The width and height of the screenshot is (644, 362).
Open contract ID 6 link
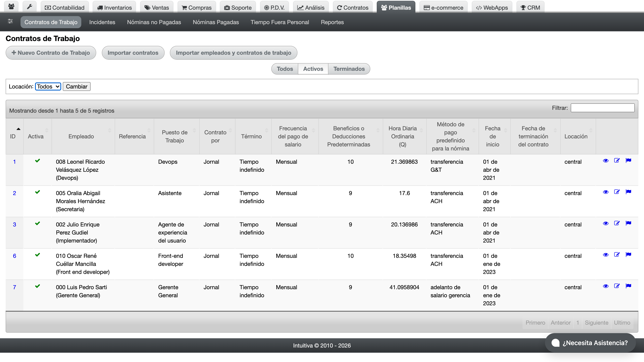click(x=14, y=256)
